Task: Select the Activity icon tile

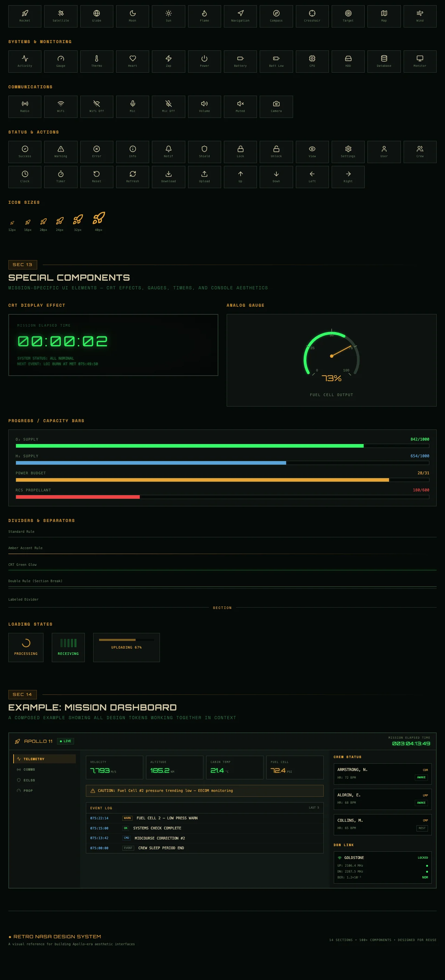Action: click(x=25, y=62)
